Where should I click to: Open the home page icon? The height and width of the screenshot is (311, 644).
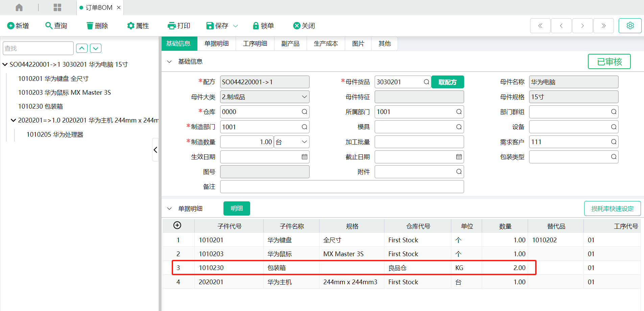click(19, 7)
